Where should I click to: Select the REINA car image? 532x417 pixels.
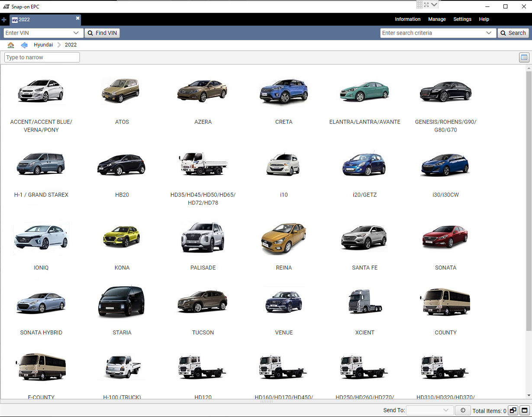tap(284, 238)
